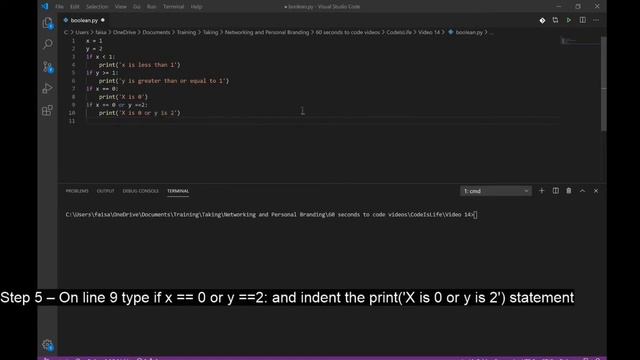640x360 pixels.
Task: Click line 1 code 'x = 1'
Action: tap(94, 41)
